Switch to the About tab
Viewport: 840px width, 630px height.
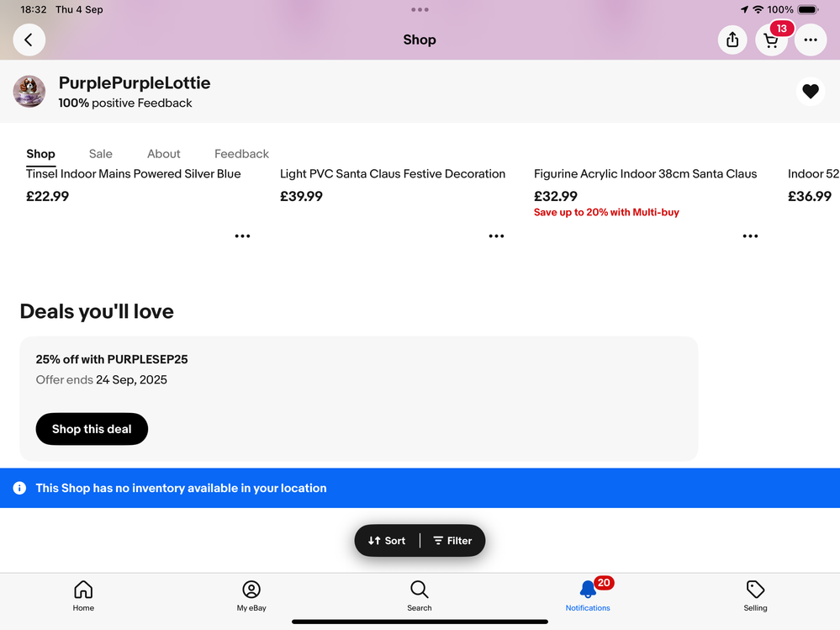click(163, 154)
